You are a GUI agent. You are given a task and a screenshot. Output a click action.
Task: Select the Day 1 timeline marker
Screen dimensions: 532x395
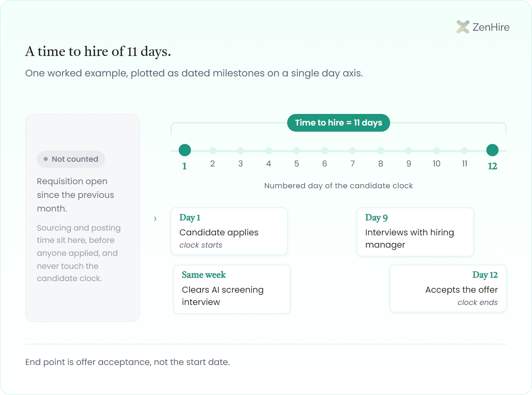185,150
